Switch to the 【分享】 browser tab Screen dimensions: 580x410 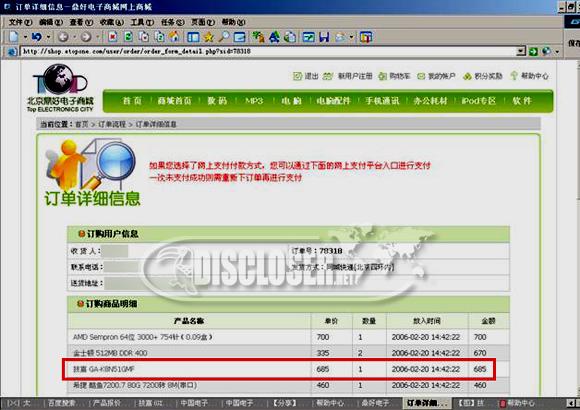point(285,403)
